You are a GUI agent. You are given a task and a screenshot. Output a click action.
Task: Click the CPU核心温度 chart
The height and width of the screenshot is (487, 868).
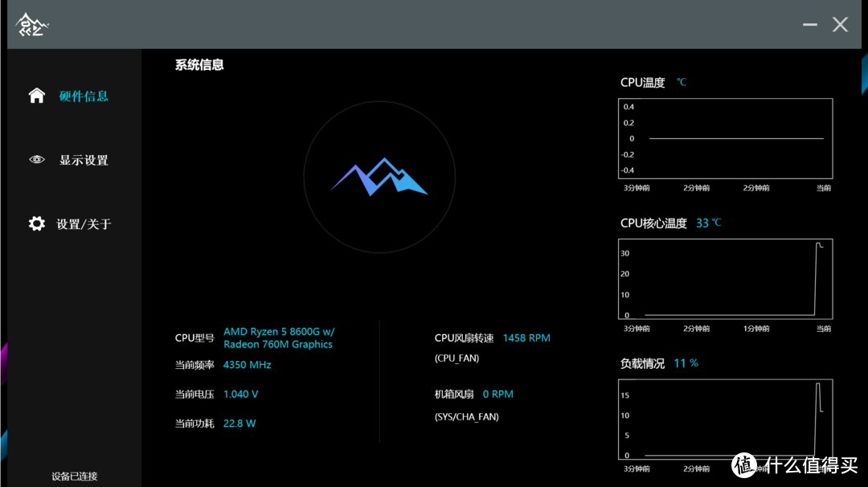coord(725,279)
